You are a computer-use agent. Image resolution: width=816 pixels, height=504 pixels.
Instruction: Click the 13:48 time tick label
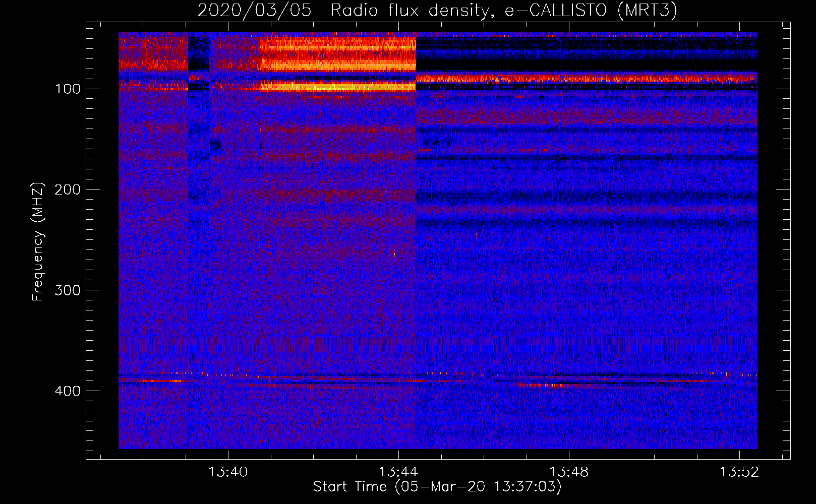[x=569, y=472]
